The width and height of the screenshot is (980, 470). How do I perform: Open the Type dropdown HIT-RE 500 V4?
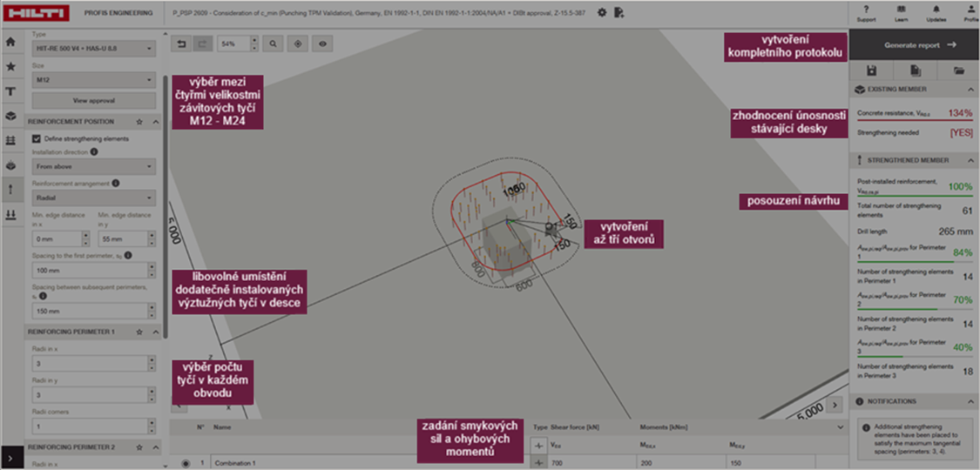94,48
